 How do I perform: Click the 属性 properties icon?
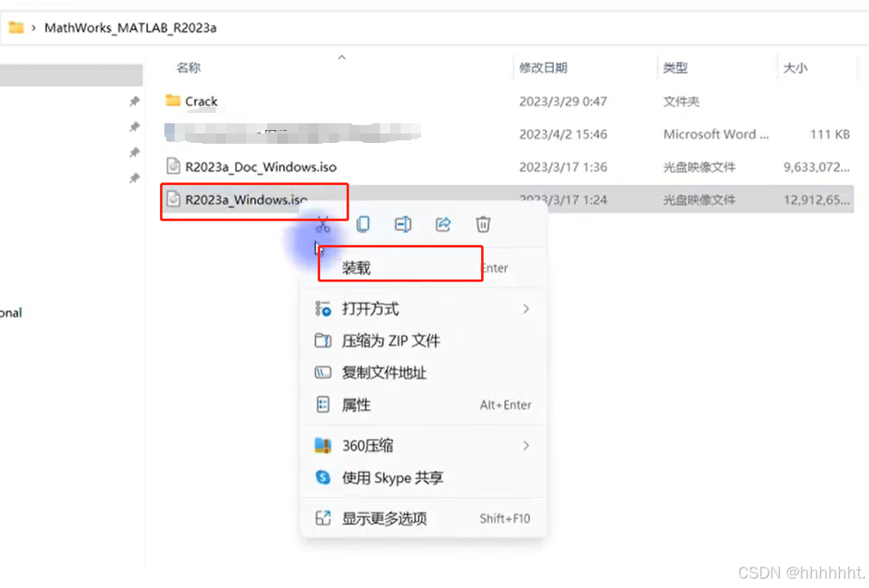[x=323, y=405]
